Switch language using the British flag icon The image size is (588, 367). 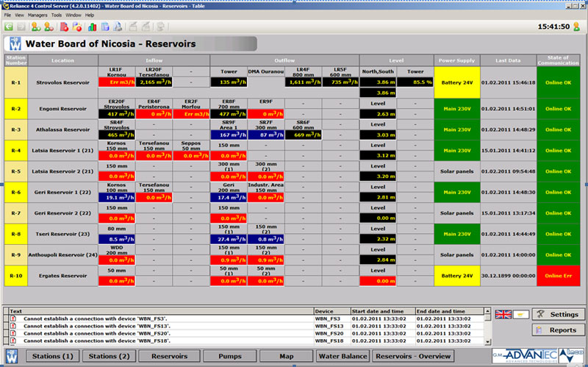[503, 315]
